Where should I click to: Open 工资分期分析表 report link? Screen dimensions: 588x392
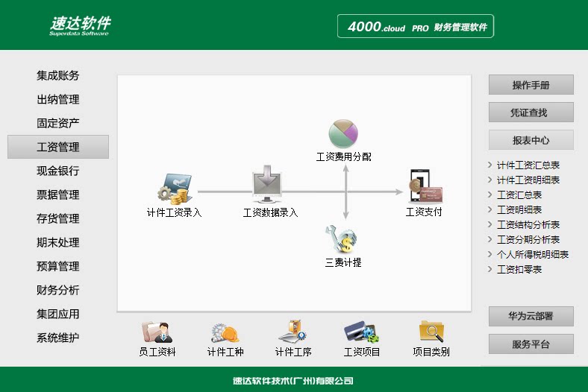click(528, 240)
